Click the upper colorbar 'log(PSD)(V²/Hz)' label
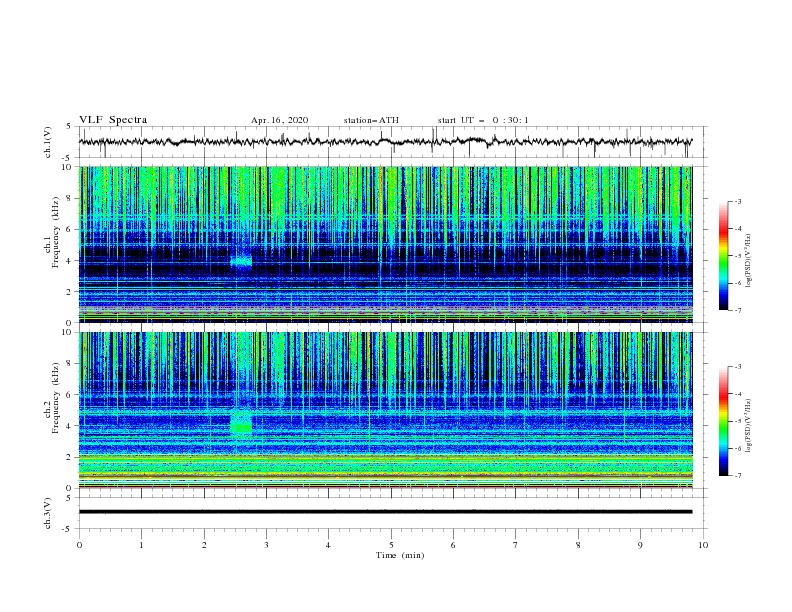The width and height of the screenshot is (792, 612). [x=748, y=261]
